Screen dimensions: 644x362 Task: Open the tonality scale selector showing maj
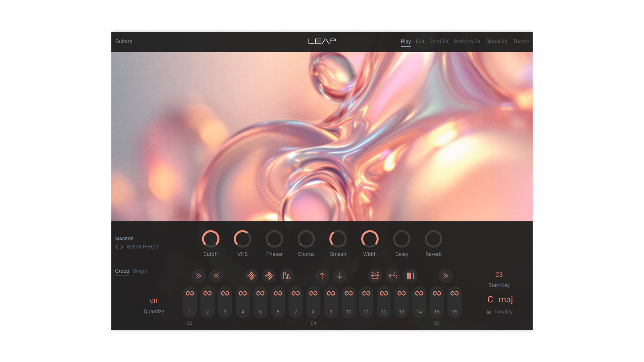pyautogui.click(x=505, y=299)
